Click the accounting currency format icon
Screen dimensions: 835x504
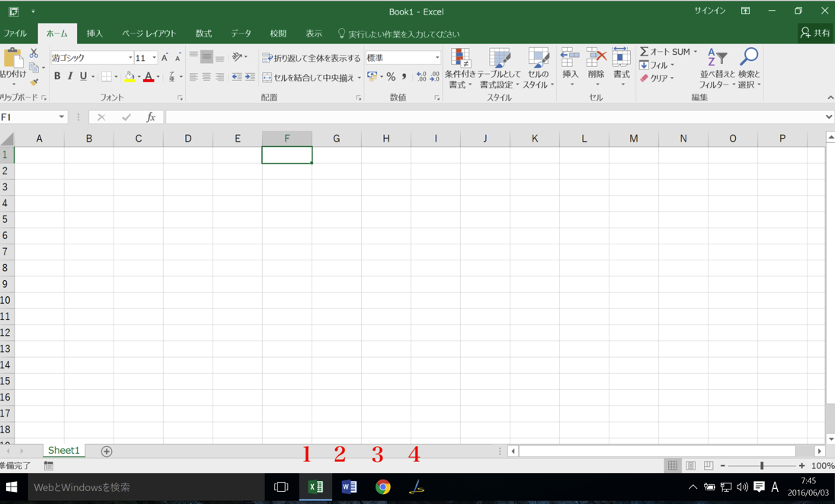pos(373,77)
